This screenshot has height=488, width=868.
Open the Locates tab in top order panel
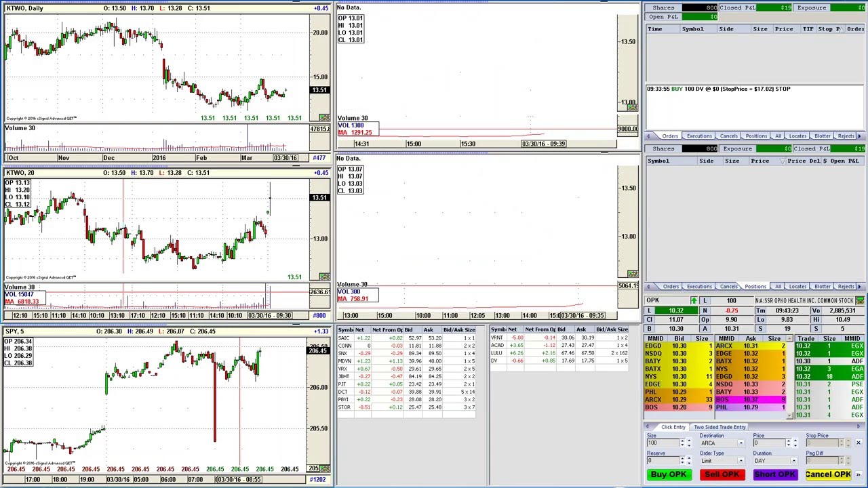(797, 136)
